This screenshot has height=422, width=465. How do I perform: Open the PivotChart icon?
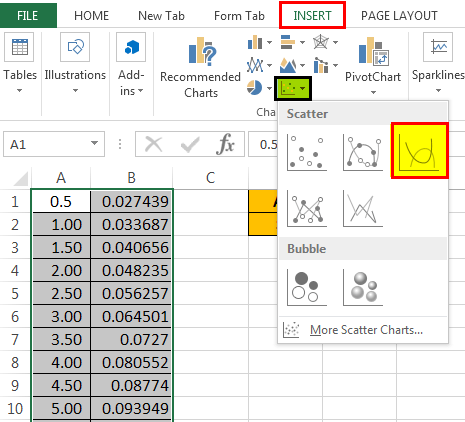[373, 50]
